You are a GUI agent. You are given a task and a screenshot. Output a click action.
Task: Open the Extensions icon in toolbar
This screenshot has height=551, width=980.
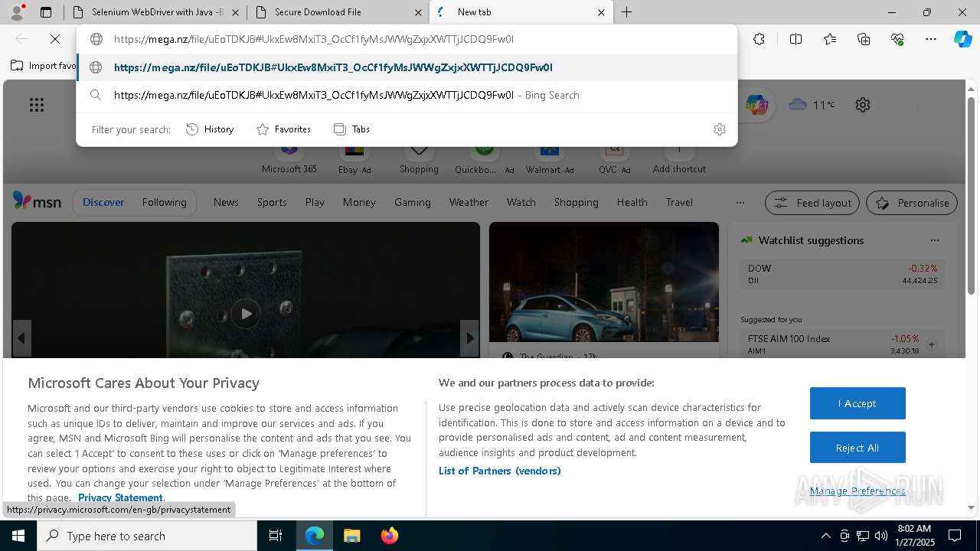759,39
